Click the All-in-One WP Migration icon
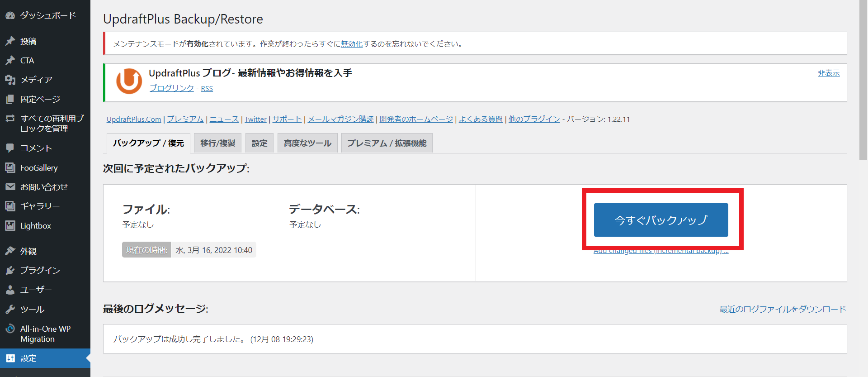 (10, 329)
